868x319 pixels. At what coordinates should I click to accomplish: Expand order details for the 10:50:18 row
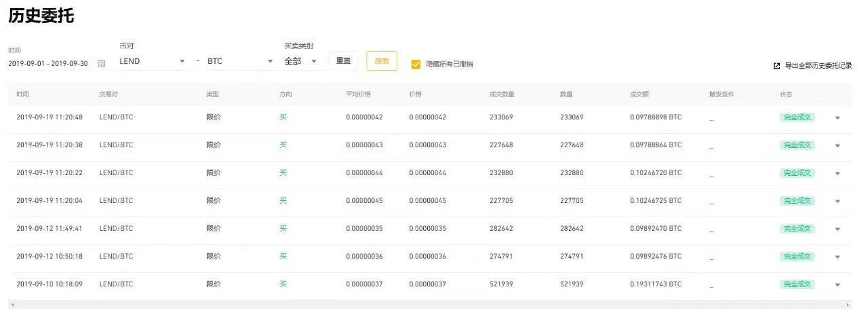(837, 257)
